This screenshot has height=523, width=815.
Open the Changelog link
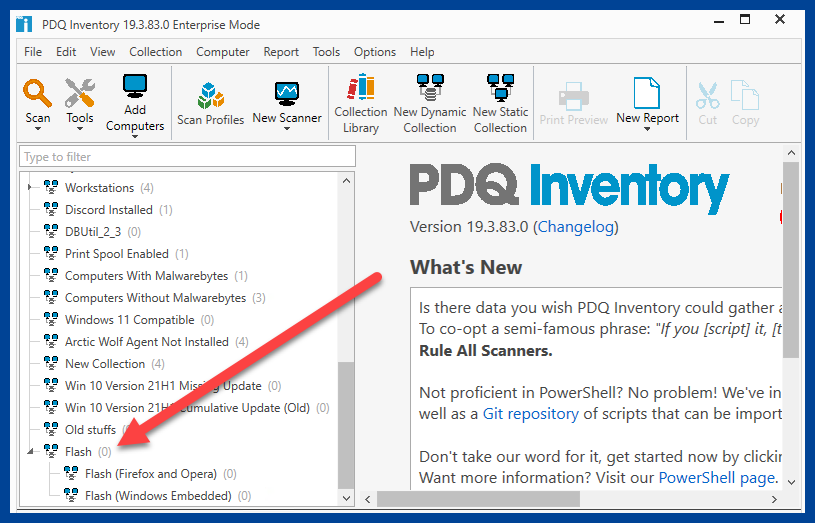coord(575,227)
